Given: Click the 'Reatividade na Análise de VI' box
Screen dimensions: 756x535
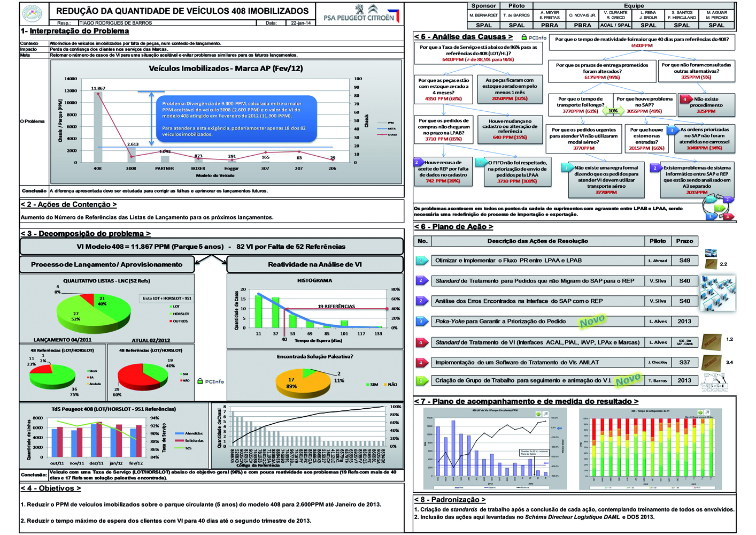Looking at the screenshot, I should [314, 264].
